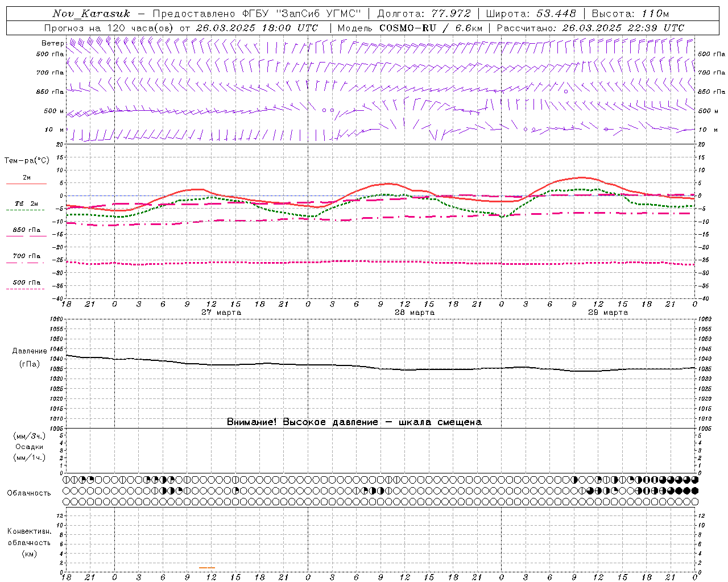Click the station name Nov_Karasuk
728x582 pixels.
(91, 14)
